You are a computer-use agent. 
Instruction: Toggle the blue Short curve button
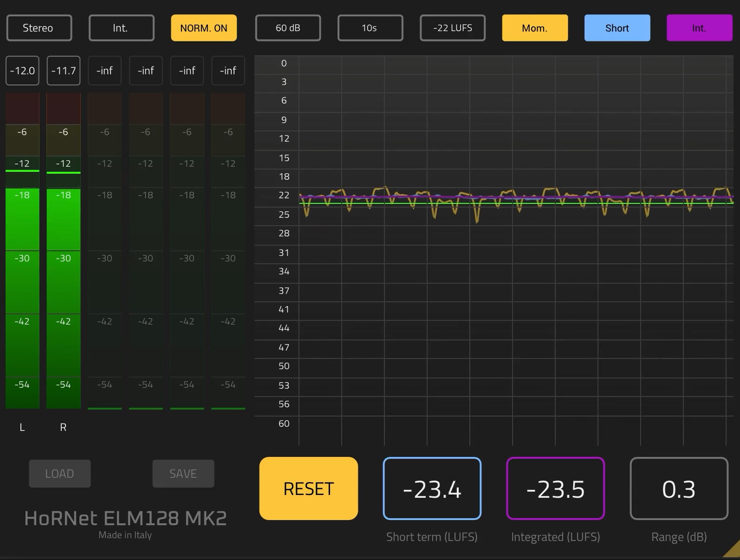pos(617,28)
